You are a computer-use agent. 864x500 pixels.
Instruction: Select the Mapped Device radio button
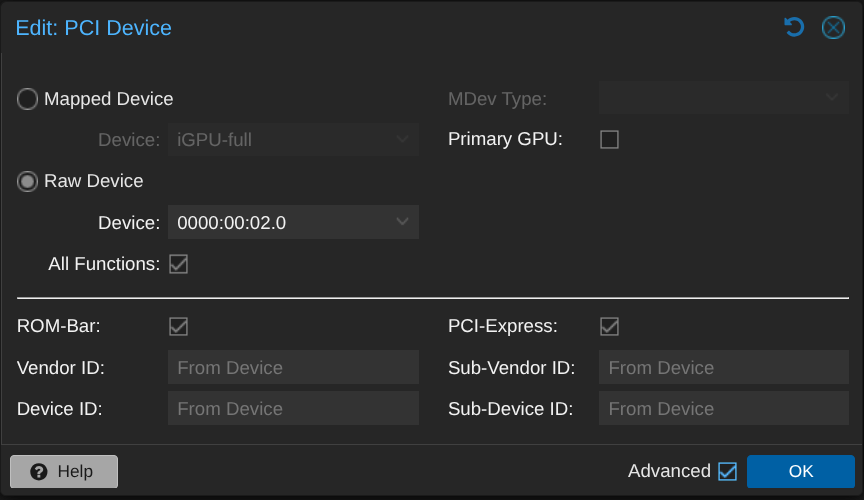click(28, 99)
